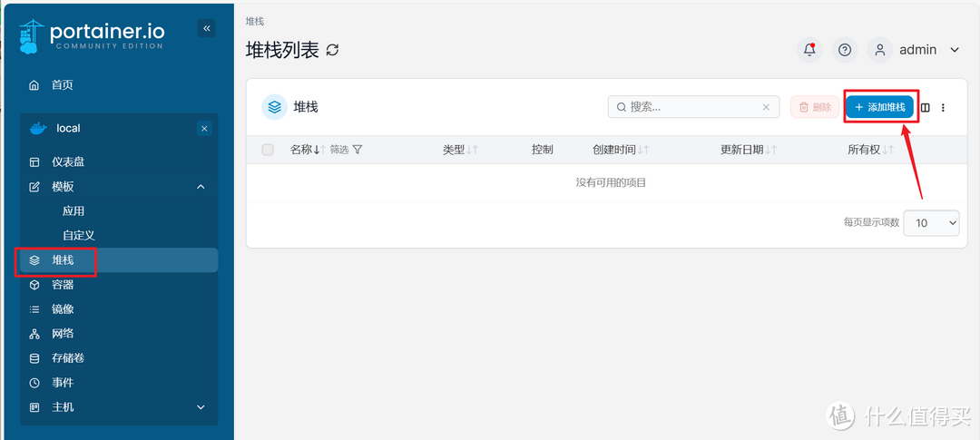Focus the 搜索 search field
980x440 pixels.
click(x=693, y=107)
